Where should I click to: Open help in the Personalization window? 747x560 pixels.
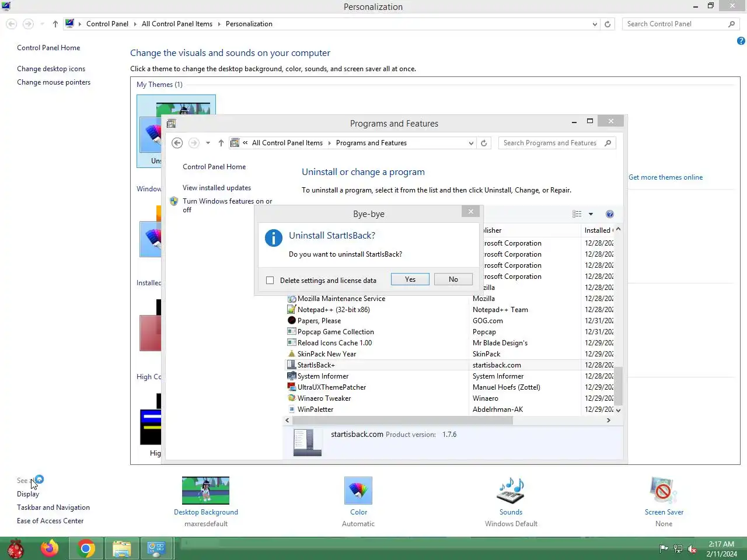[x=741, y=41]
